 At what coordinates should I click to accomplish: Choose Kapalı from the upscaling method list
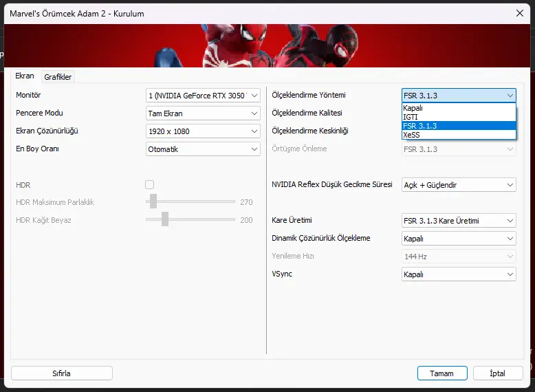pos(459,108)
